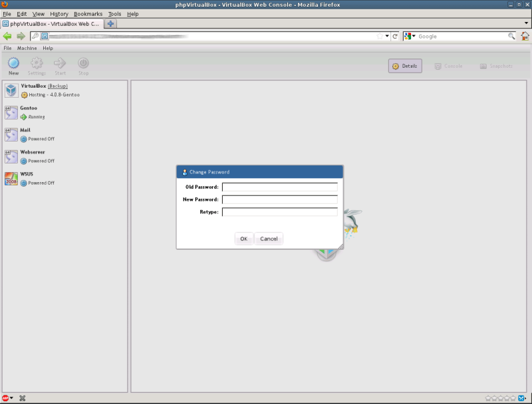Focus the Old Password field

click(279, 187)
